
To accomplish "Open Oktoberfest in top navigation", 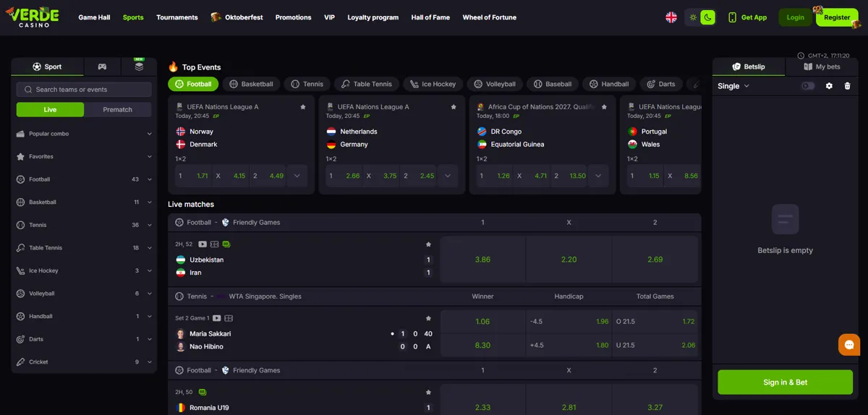I will [x=237, y=17].
